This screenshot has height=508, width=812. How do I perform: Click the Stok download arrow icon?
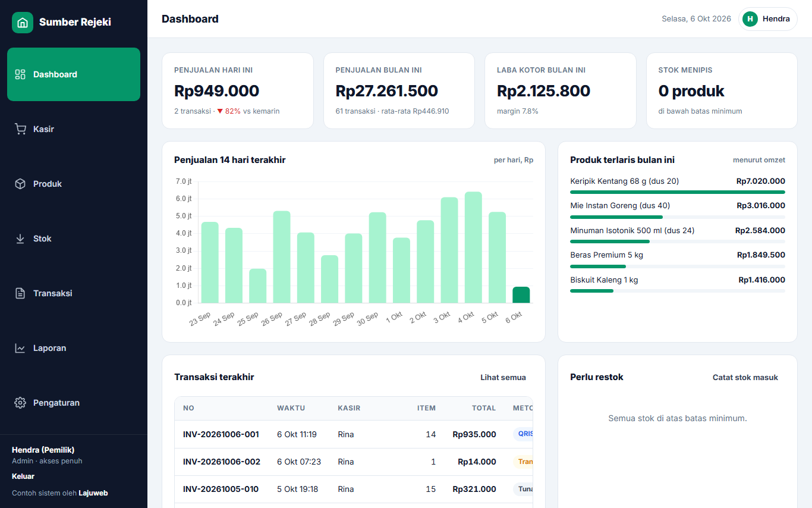pyautogui.click(x=20, y=239)
